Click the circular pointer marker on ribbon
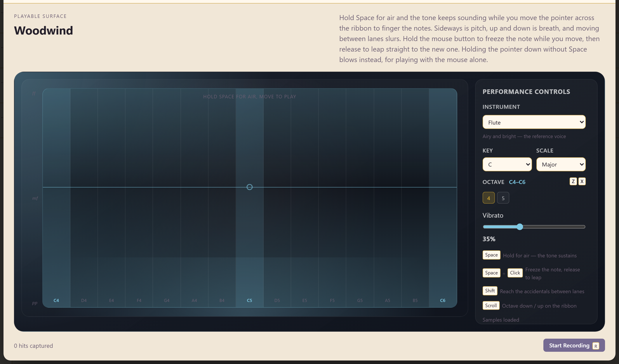This screenshot has height=364, width=619. pos(249,187)
